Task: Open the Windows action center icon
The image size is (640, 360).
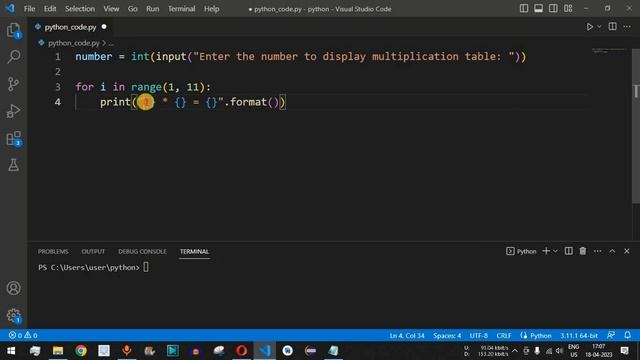Action: (624, 351)
